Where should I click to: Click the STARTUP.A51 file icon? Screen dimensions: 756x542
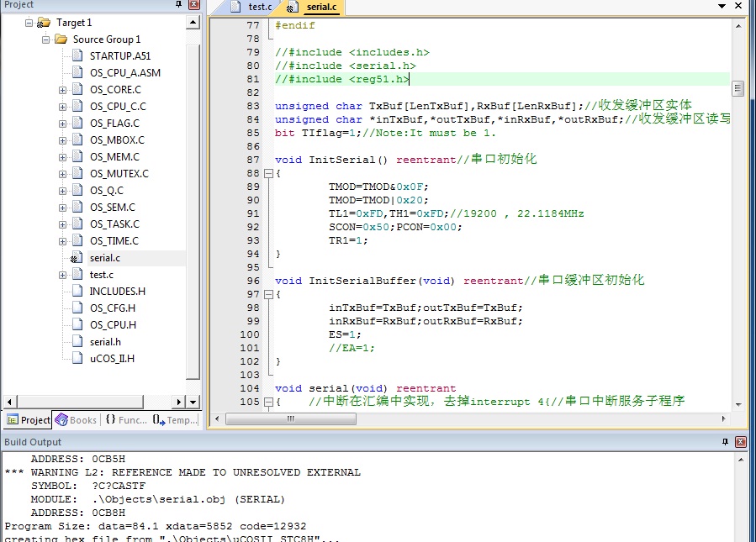tap(77, 55)
